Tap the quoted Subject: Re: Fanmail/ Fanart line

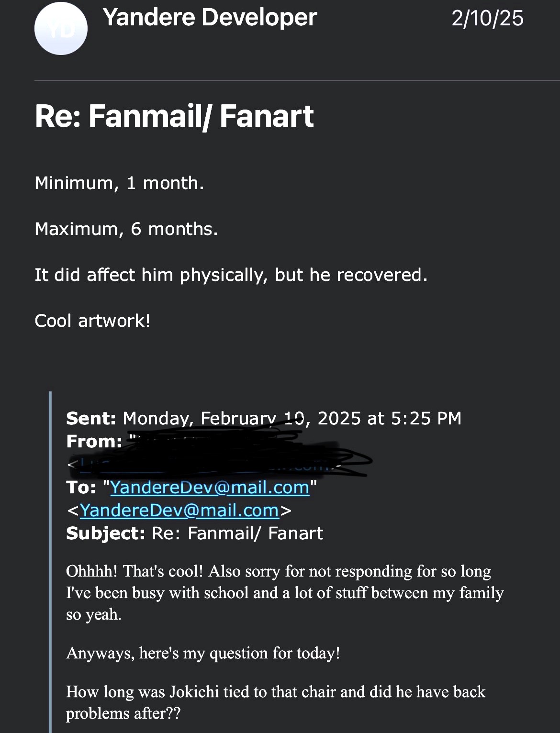coord(194,533)
